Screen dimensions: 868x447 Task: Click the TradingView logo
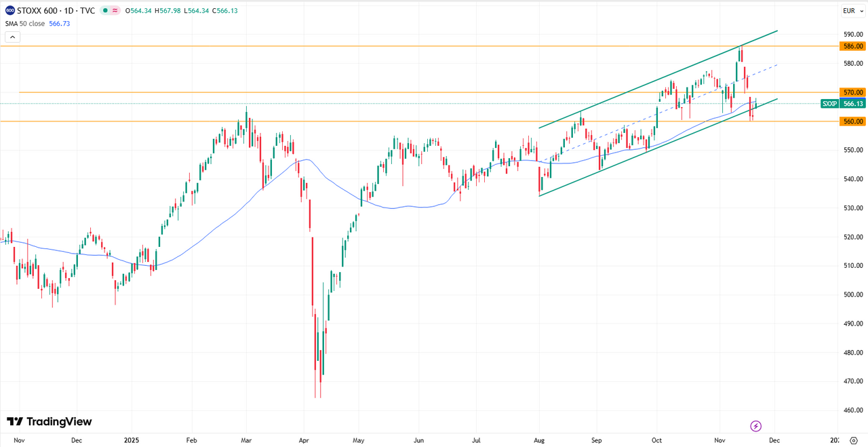[x=49, y=422]
